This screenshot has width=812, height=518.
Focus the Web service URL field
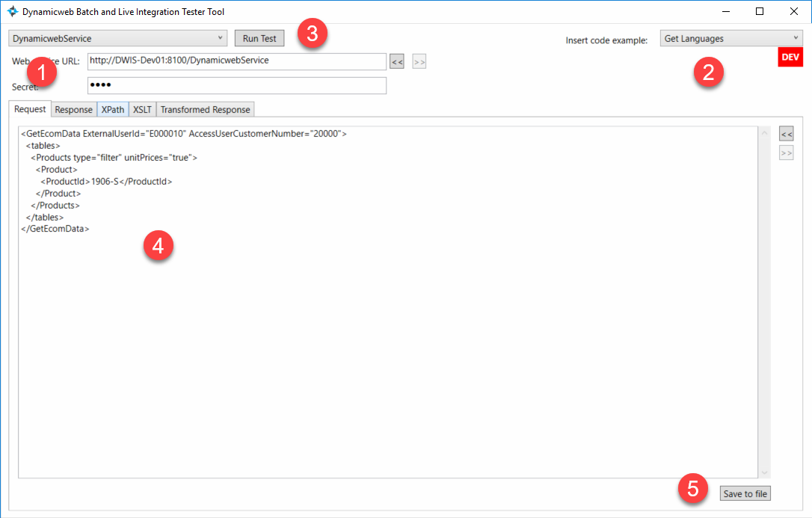(x=236, y=61)
